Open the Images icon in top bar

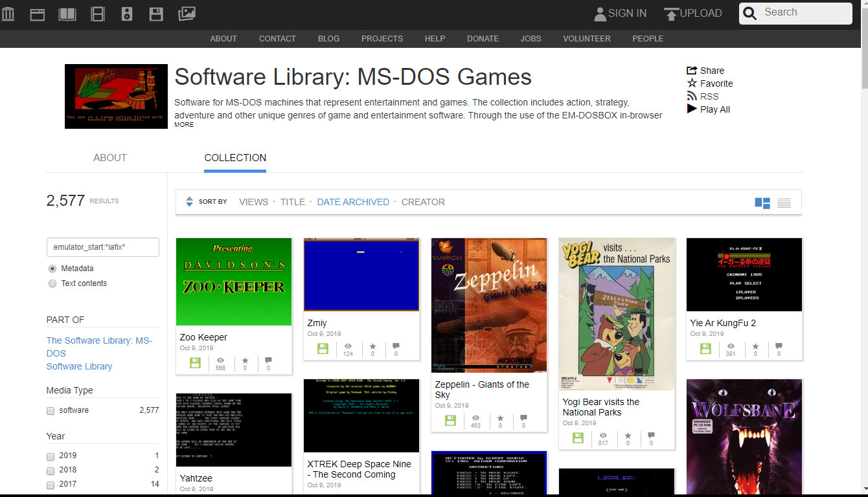[187, 13]
